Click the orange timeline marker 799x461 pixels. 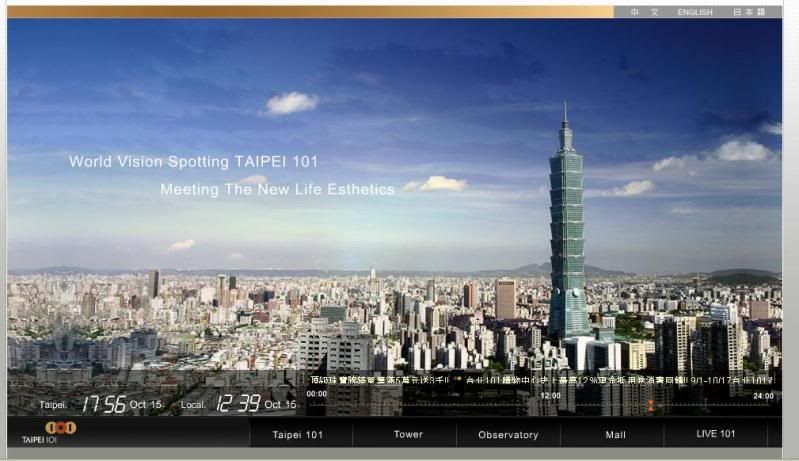click(x=651, y=406)
